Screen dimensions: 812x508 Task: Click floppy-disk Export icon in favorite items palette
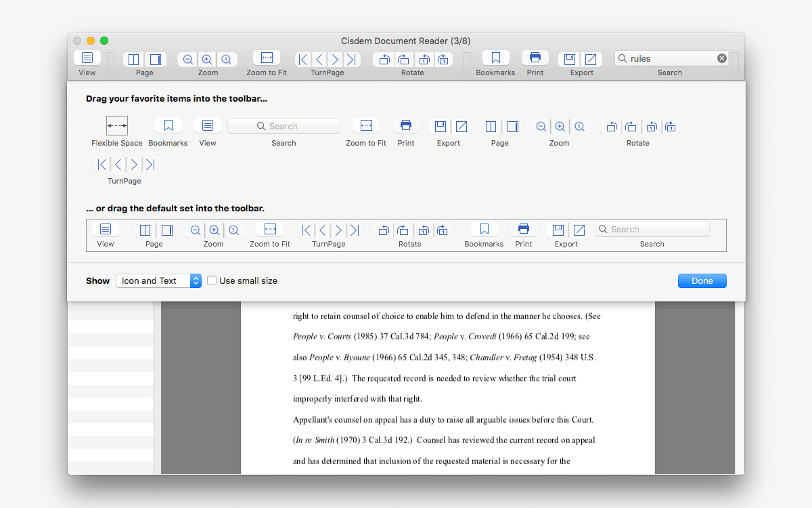point(441,127)
